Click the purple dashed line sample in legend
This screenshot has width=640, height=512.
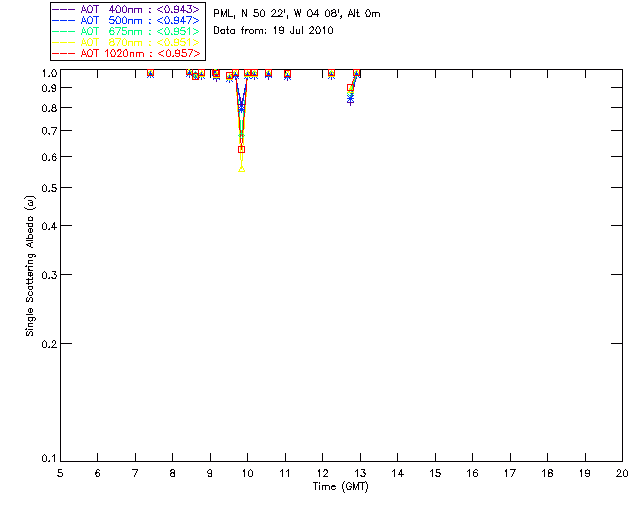pyautogui.click(x=64, y=9)
